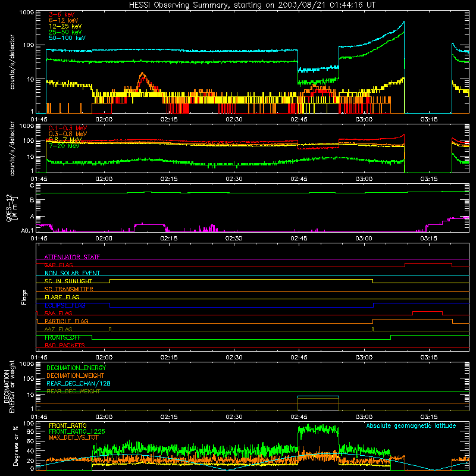
Task: Click the SC_TRANSMITTER flag label
Action: (x=69, y=289)
